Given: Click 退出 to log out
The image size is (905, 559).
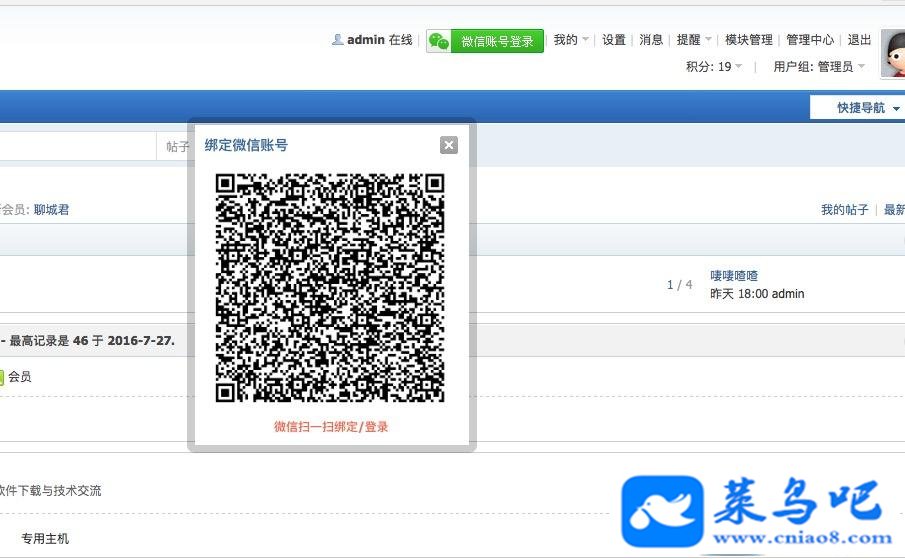Looking at the screenshot, I should point(859,40).
